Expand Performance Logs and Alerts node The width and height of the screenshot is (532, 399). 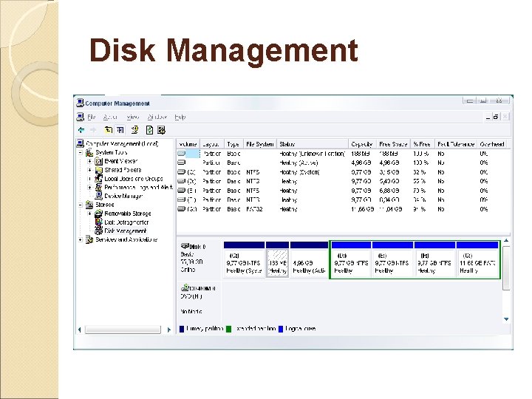tap(89, 188)
